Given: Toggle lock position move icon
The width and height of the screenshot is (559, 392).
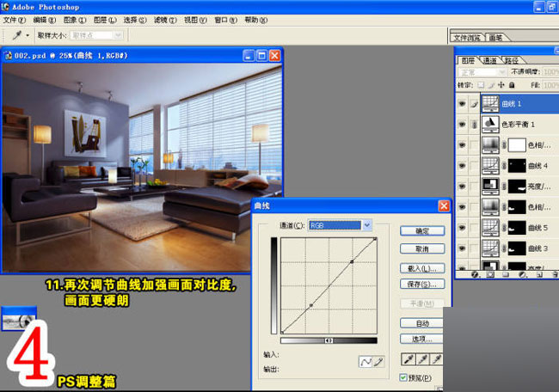Looking at the screenshot, I should tap(501, 85).
